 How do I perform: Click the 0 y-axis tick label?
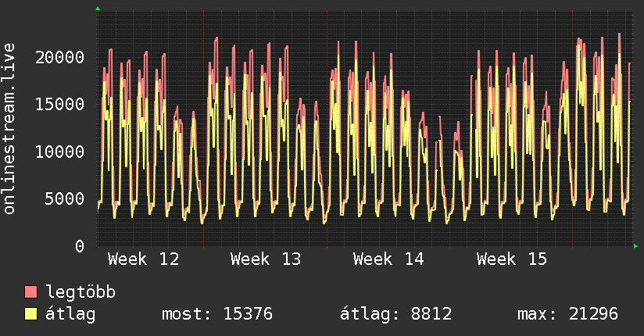tap(80, 246)
